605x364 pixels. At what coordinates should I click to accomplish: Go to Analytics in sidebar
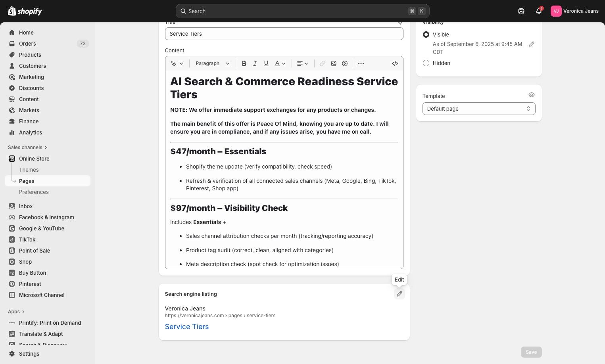tap(31, 132)
